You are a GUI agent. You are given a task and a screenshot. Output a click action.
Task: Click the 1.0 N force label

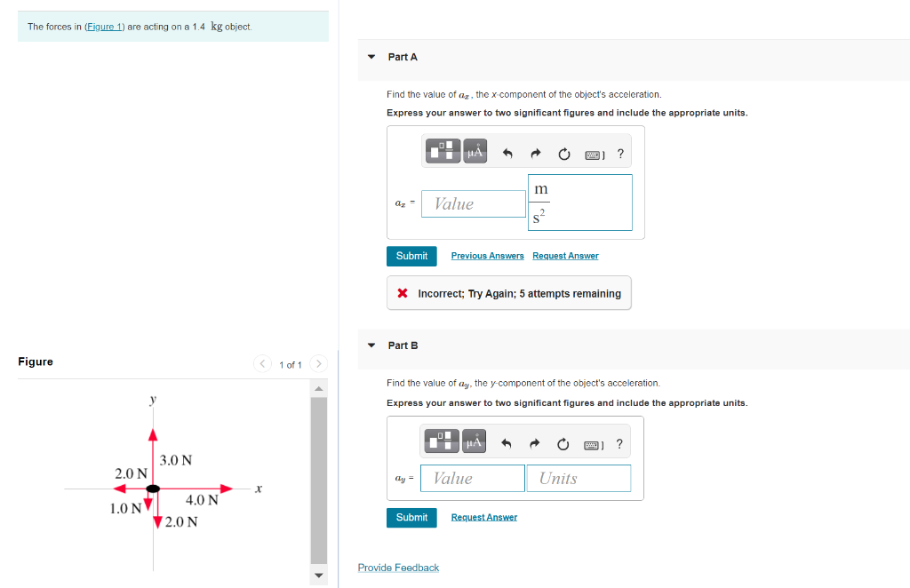coord(126,509)
